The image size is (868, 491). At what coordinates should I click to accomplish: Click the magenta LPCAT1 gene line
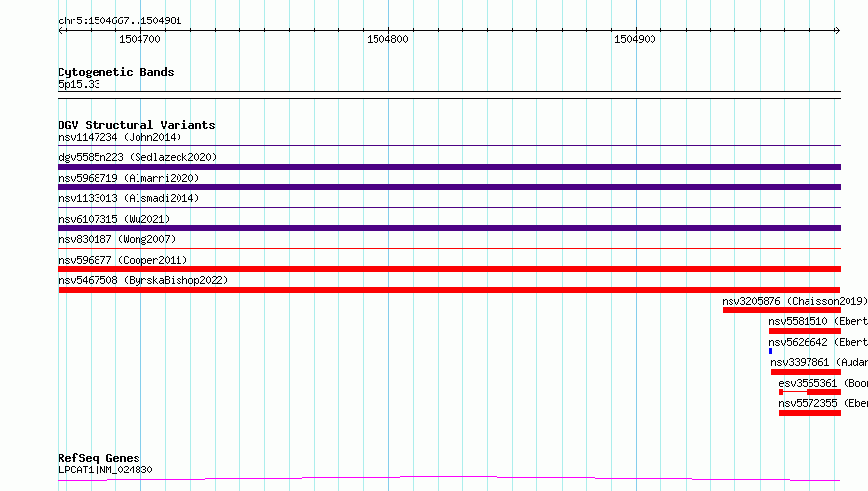click(x=449, y=479)
